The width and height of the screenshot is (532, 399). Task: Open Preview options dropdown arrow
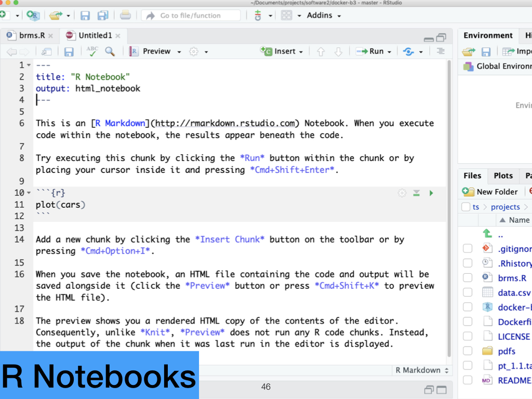179,52
